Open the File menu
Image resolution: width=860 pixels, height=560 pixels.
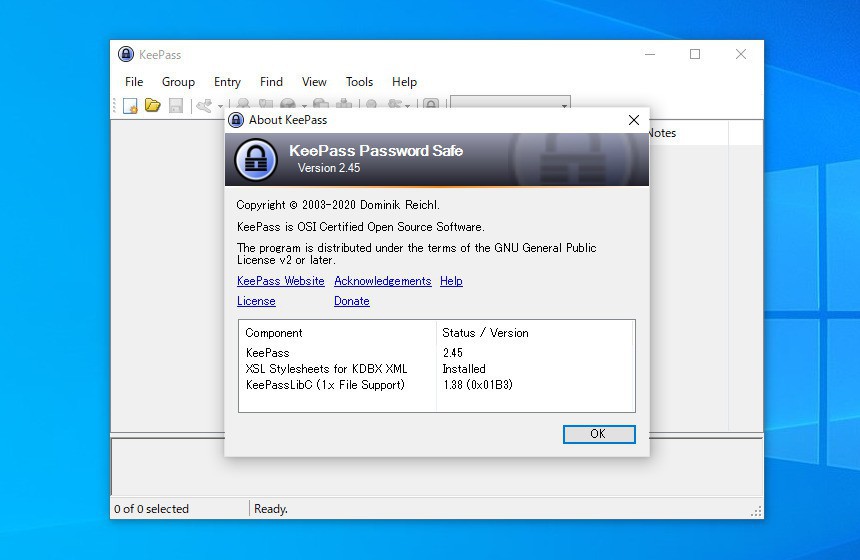134,82
